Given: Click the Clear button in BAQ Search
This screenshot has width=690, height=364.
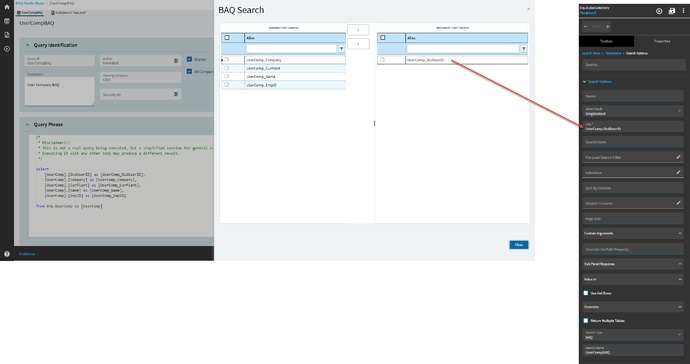Looking at the screenshot, I should point(519,245).
